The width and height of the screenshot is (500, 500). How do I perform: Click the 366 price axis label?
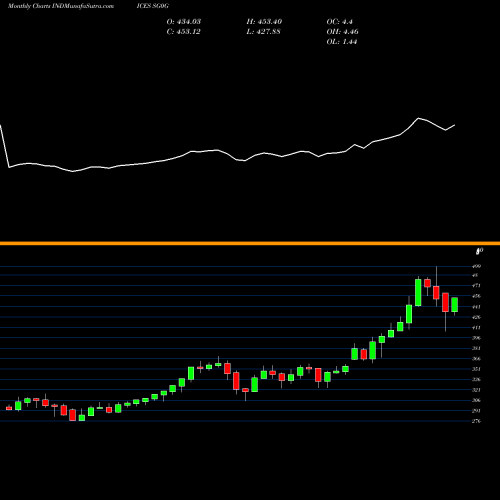476,359
